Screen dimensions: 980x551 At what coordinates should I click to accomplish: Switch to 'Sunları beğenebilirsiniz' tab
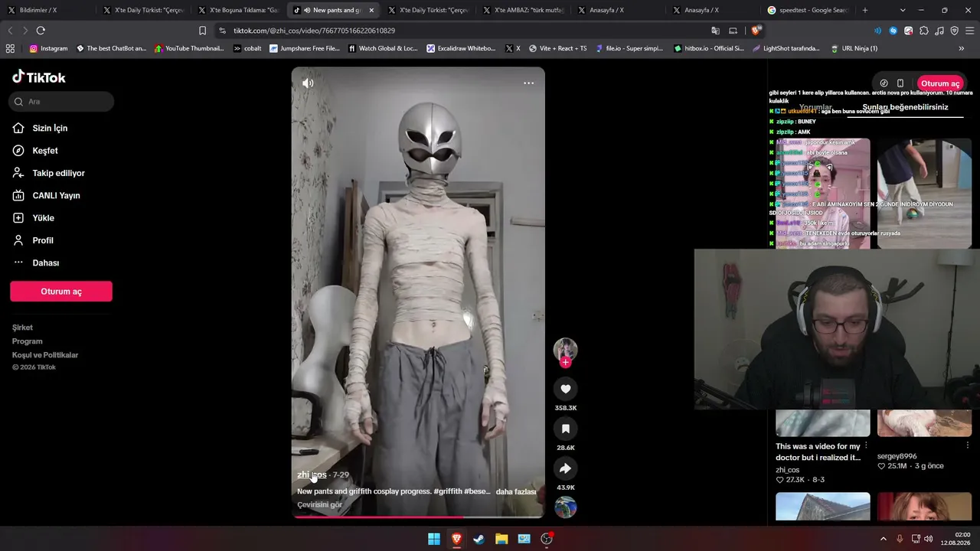pos(905,108)
